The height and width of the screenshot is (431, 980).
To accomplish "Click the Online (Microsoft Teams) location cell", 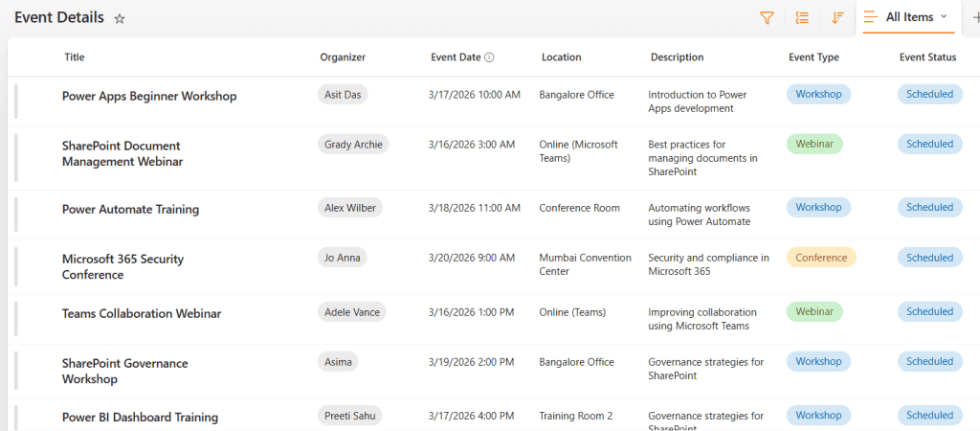I will point(579,151).
